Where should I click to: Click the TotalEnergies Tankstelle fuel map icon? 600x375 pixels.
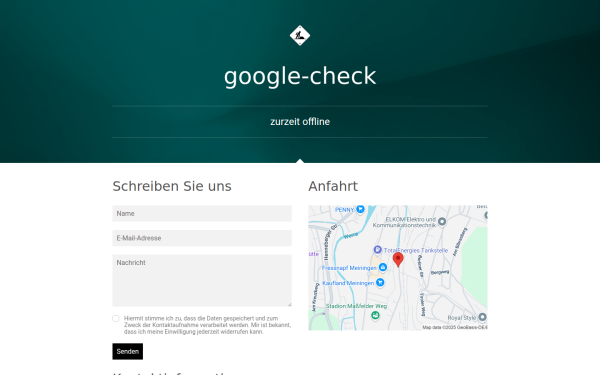(378, 250)
